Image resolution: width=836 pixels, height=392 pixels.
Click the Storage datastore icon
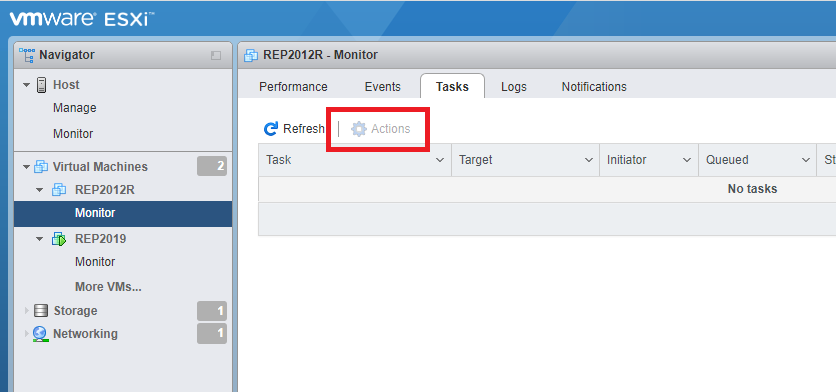tap(41, 310)
